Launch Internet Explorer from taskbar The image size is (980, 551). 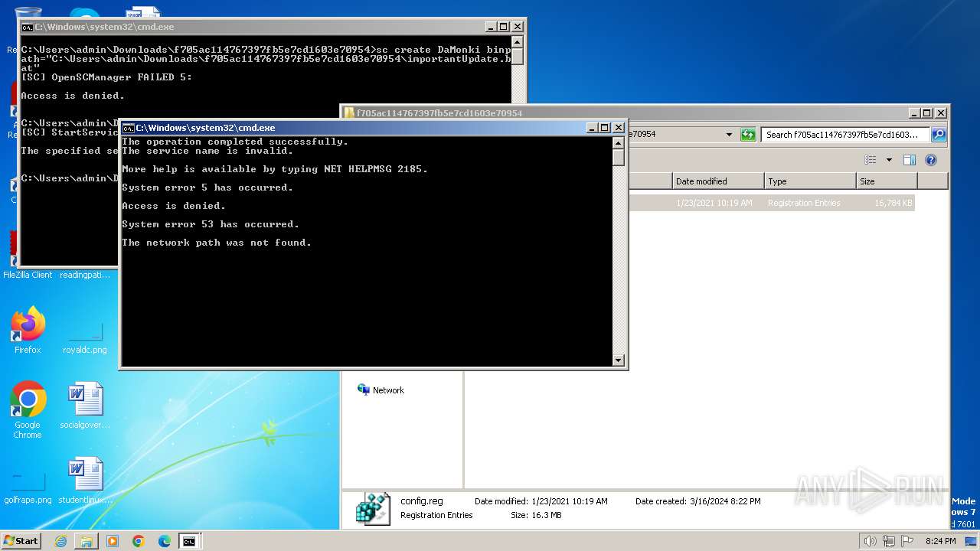click(x=61, y=541)
